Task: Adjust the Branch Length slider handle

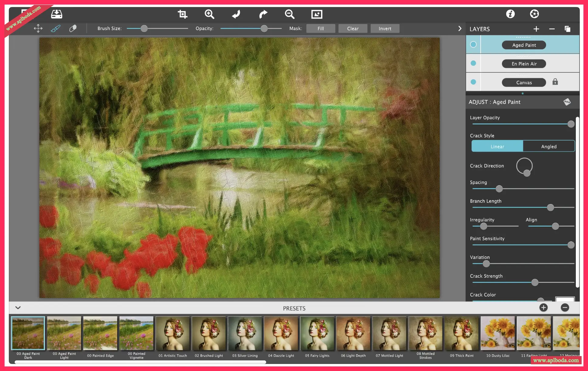Action: pos(550,208)
